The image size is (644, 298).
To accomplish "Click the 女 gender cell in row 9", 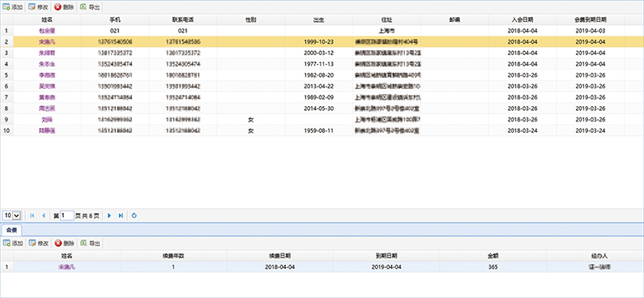I will click(251, 120).
